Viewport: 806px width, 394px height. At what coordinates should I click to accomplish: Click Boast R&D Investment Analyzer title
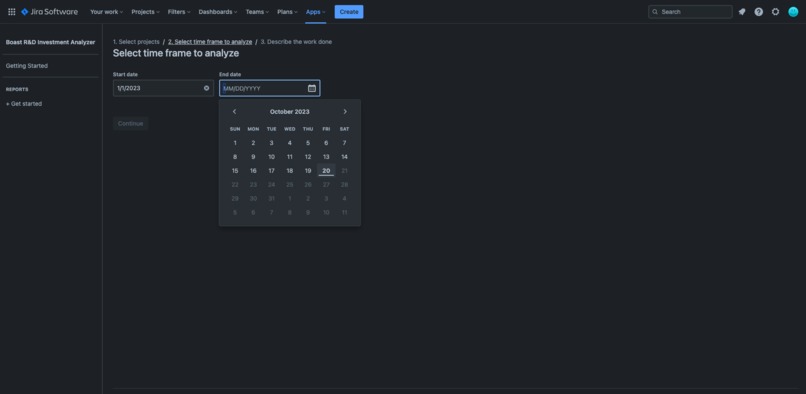click(50, 42)
